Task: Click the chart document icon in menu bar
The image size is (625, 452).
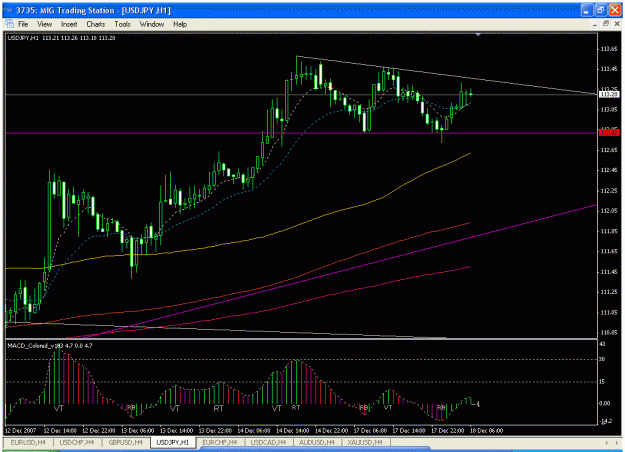Action: click(x=10, y=24)
